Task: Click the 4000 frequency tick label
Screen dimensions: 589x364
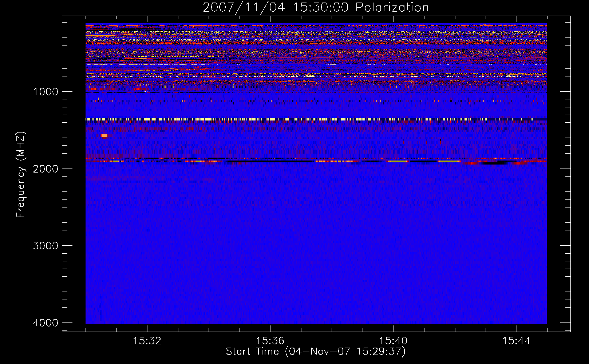Action: click(x=46, y=323)
